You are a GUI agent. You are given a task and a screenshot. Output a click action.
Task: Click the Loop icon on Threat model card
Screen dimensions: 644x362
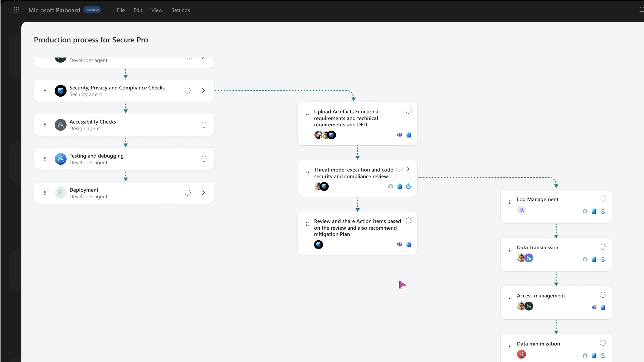[409, 186]
